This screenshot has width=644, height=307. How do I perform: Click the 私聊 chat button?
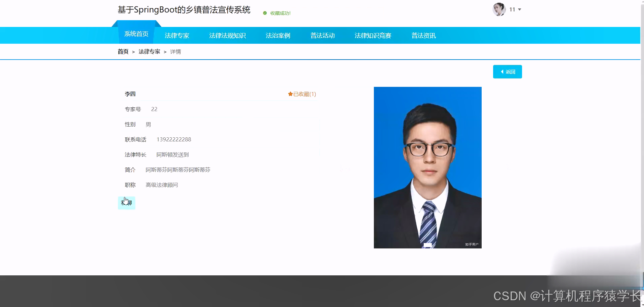pos(126,203)
